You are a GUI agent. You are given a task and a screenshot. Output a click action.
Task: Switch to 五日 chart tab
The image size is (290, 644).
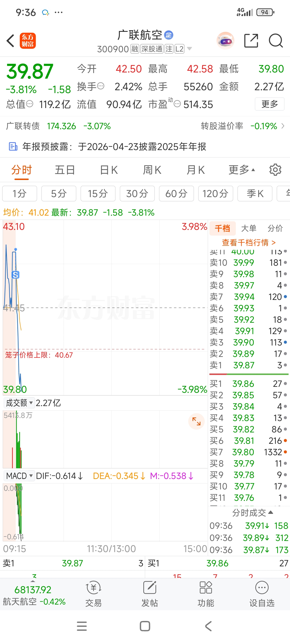(65, 170)
